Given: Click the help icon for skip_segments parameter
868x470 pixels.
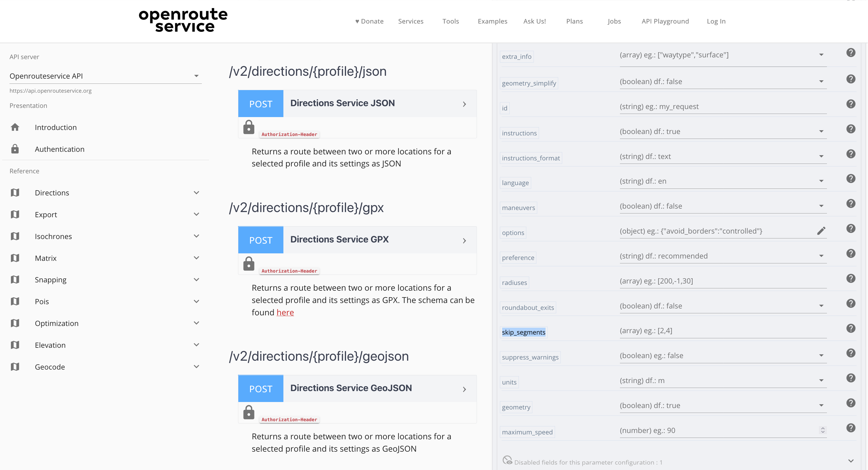Looking at the screenshot, I should click(x=850, y=328).
